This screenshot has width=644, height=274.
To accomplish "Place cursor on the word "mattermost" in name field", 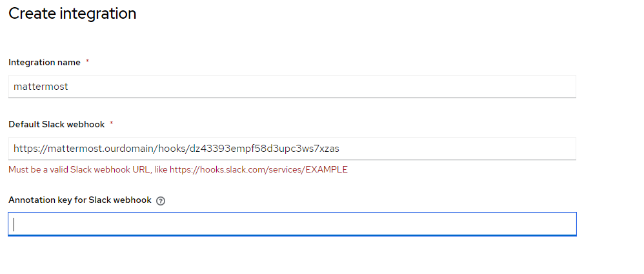I will [x=41, y=86].
